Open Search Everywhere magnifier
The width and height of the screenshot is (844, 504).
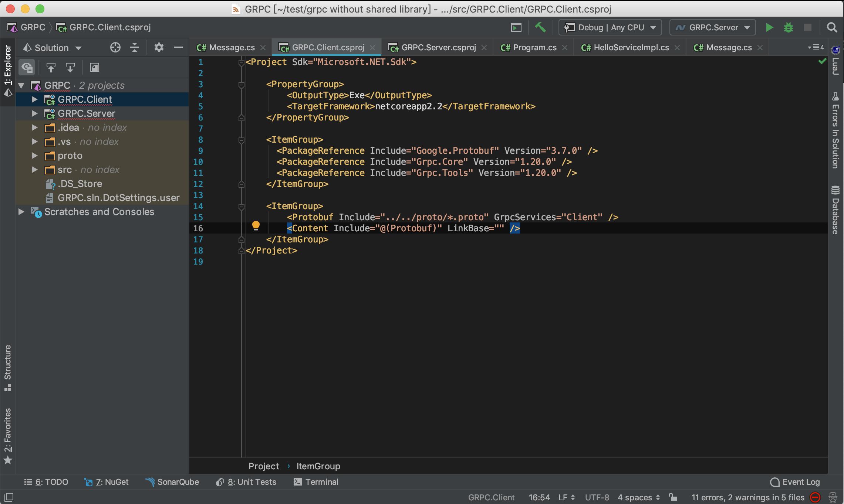click(x=832, y=27)
